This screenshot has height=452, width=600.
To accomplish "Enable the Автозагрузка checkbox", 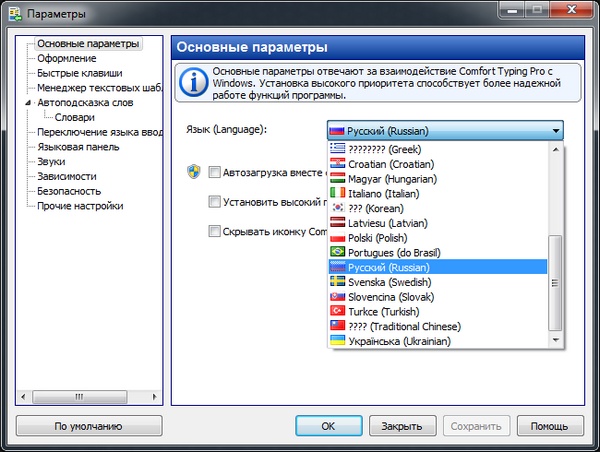I will click(x=215, y=171).
